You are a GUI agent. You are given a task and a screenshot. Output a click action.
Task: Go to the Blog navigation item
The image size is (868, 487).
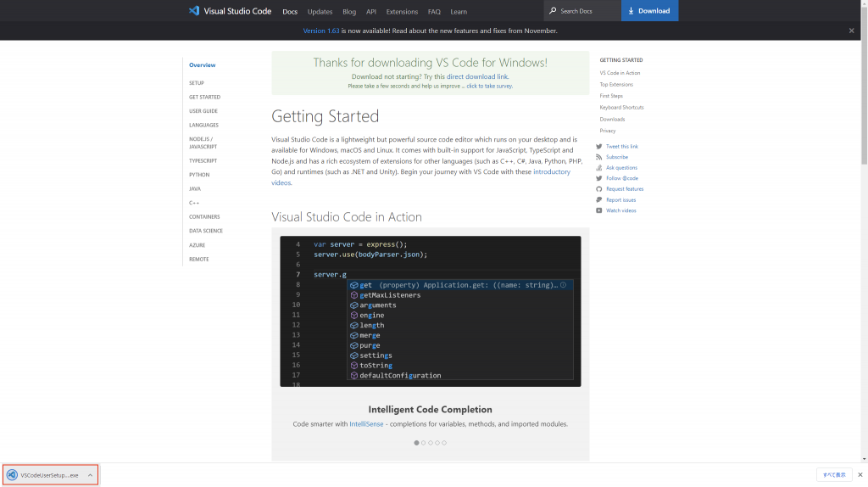point(349,11)
